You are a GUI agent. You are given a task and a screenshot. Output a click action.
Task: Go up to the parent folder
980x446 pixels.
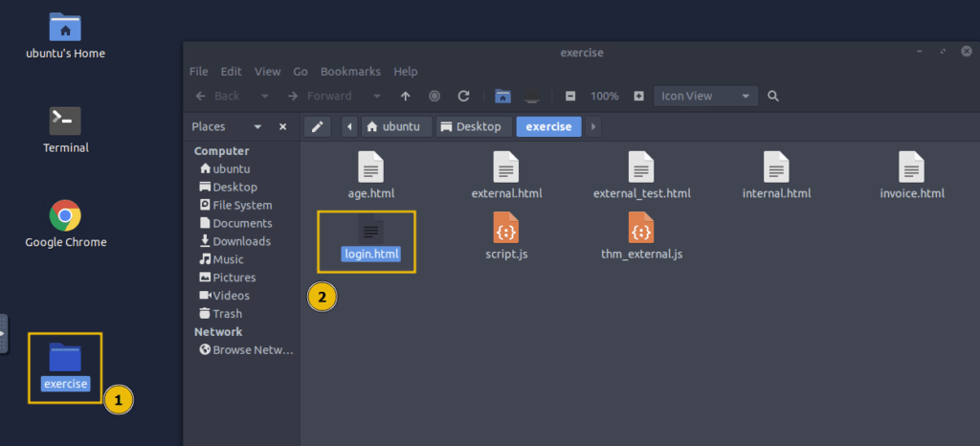(x=405, y=97)
